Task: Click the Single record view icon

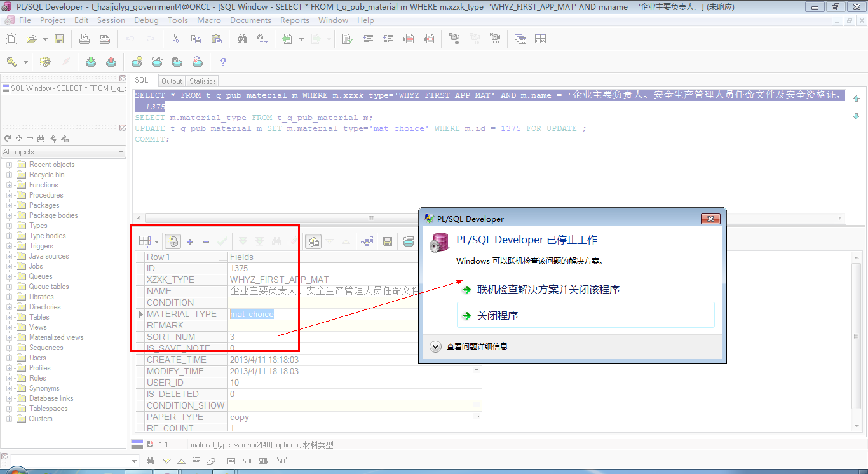Action: click(313, 241)
